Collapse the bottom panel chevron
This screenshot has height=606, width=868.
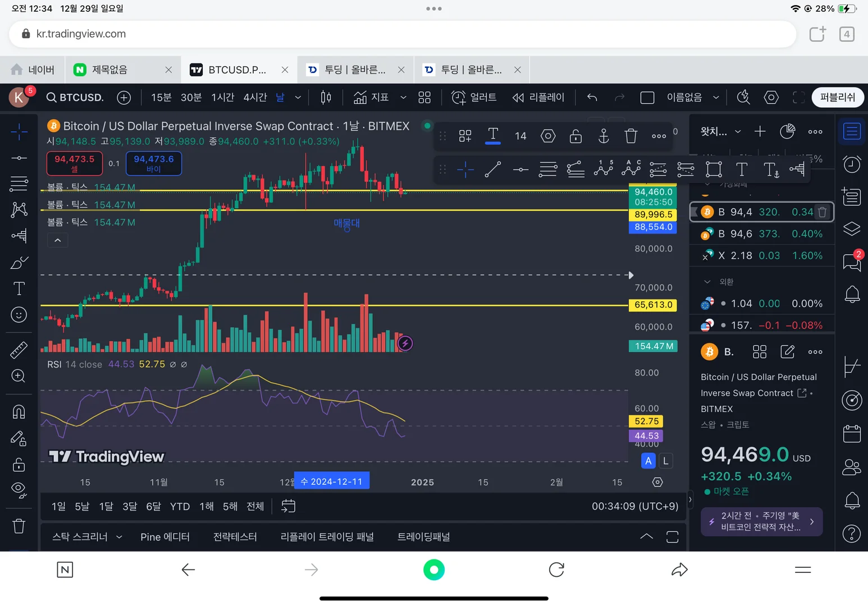click(647, 536)
